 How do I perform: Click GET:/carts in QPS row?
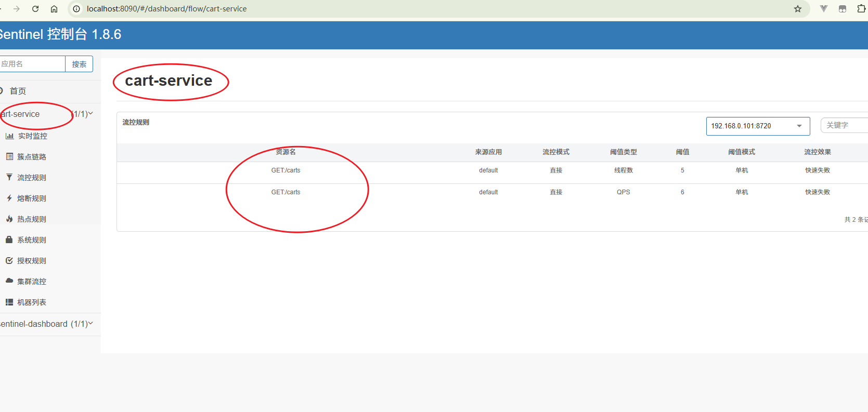pyautogui.click(x=286, y=192)
